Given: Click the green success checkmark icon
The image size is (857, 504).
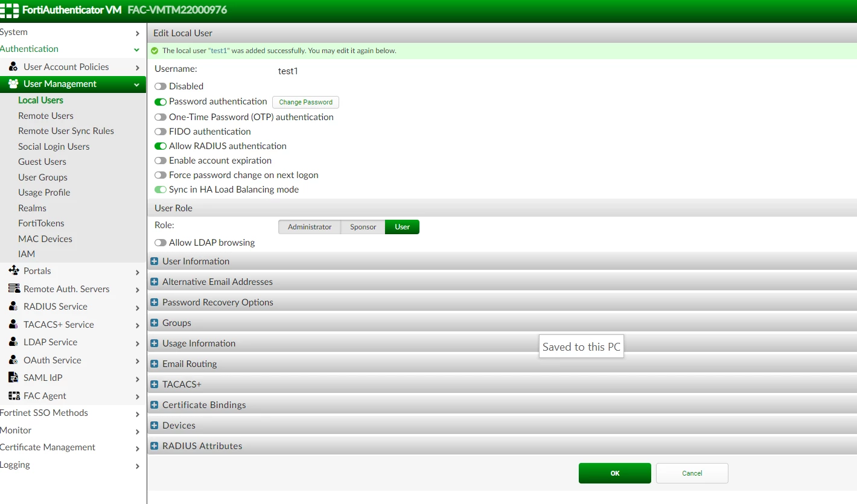Looking at the screenshot, I should point(155,51).
